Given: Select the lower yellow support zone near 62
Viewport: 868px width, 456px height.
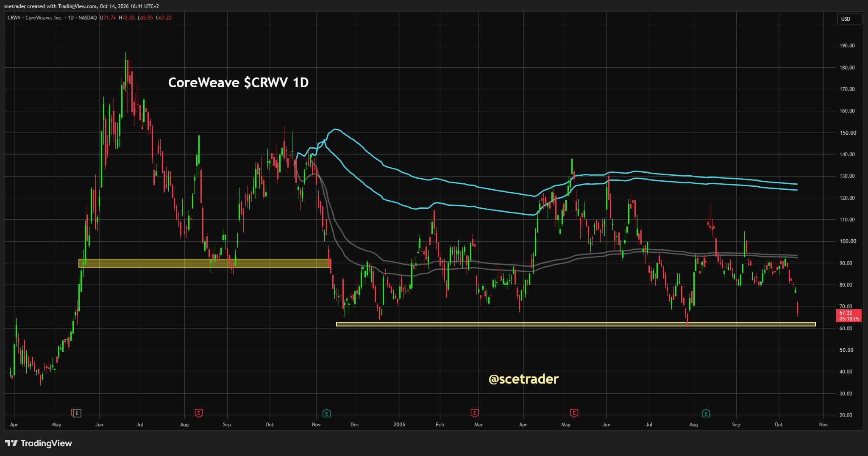Looking at the screenshot, I should point(576,324).
